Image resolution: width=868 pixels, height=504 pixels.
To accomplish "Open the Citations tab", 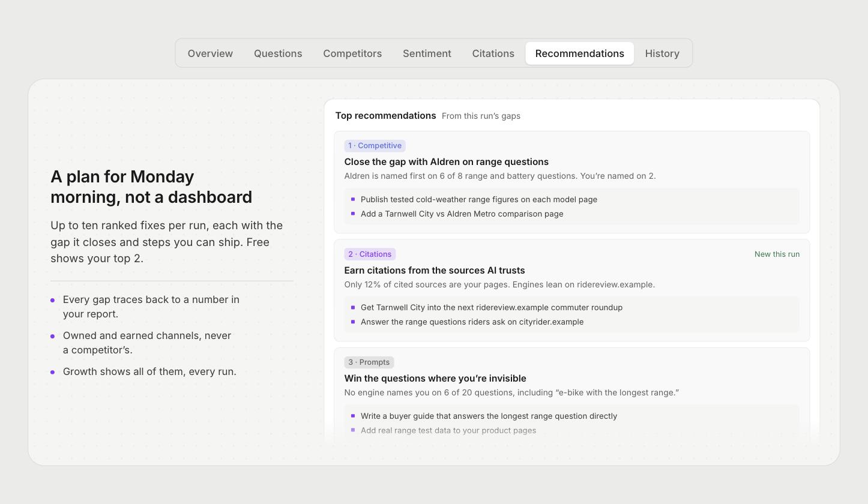I will [x=493, y=53].
